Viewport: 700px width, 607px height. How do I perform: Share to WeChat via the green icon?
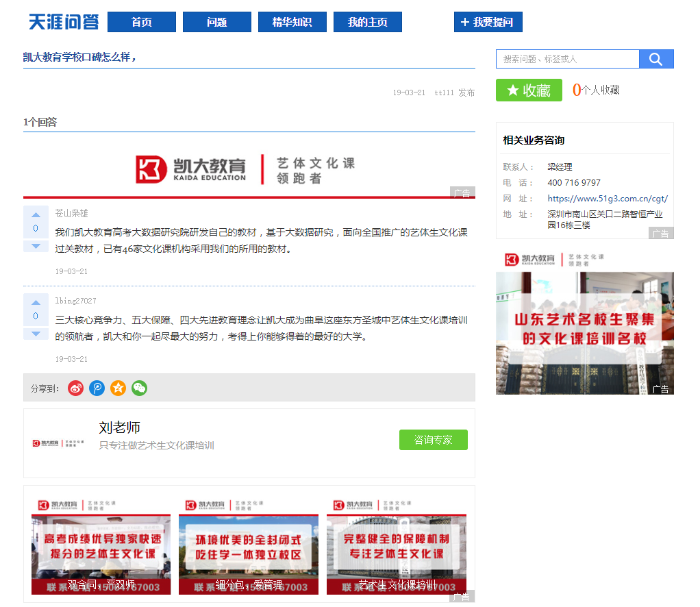139,388
